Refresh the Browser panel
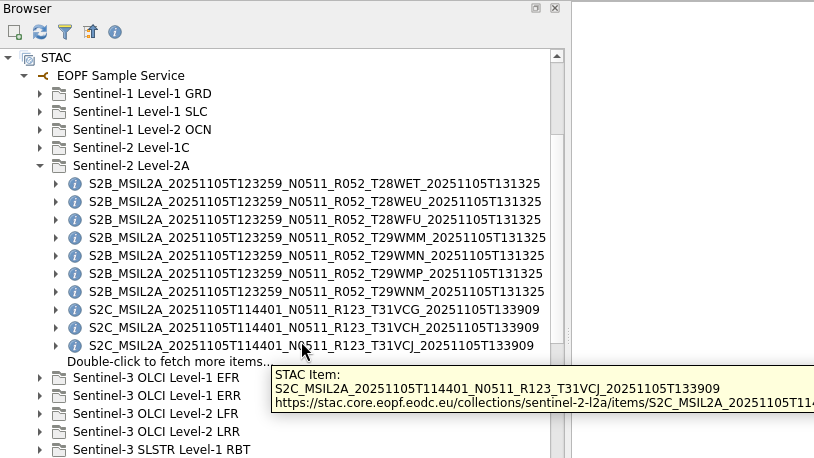 coord(40,32)
